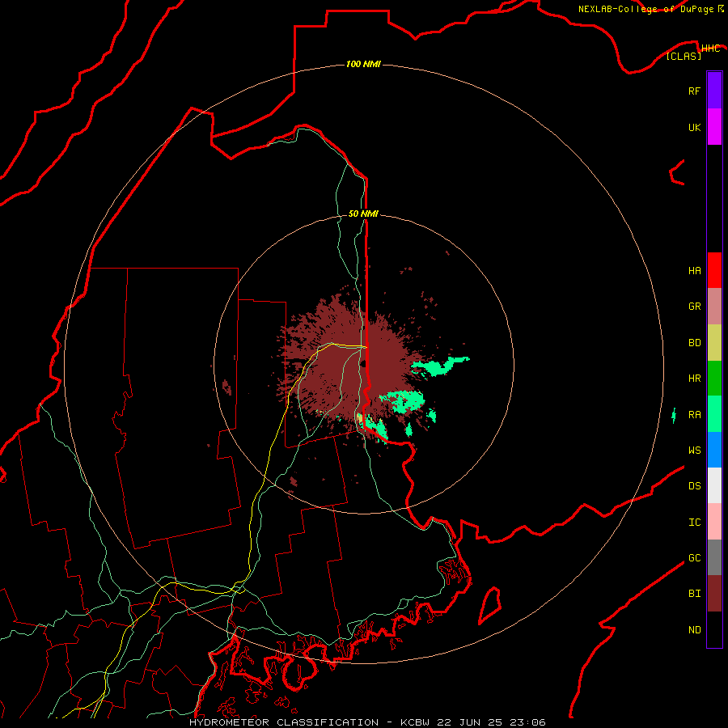
Task: Click the RF legend label
Action: click(x=694, y=91)
